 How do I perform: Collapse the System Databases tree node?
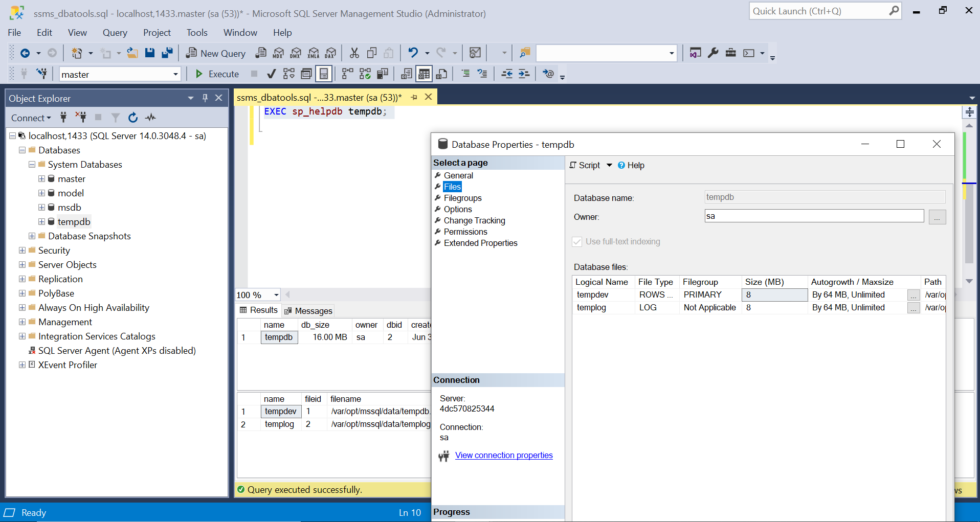click(x=31, y=165)
